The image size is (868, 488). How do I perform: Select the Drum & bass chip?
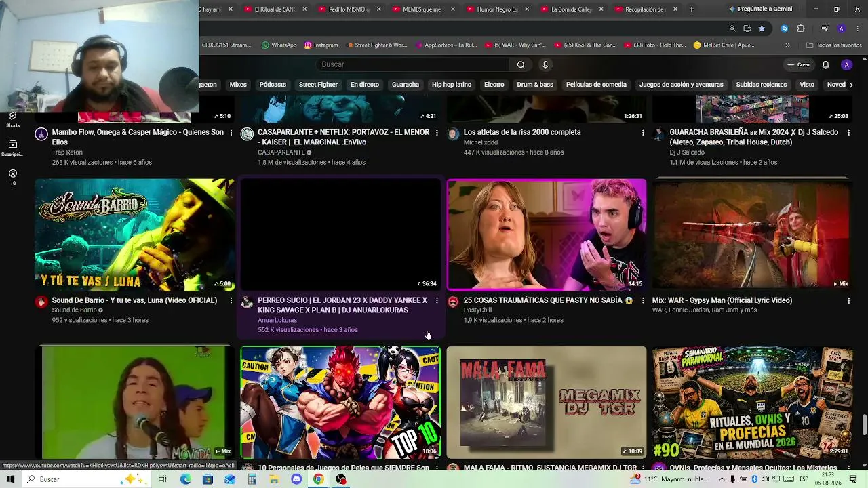(x=535, y=85)
